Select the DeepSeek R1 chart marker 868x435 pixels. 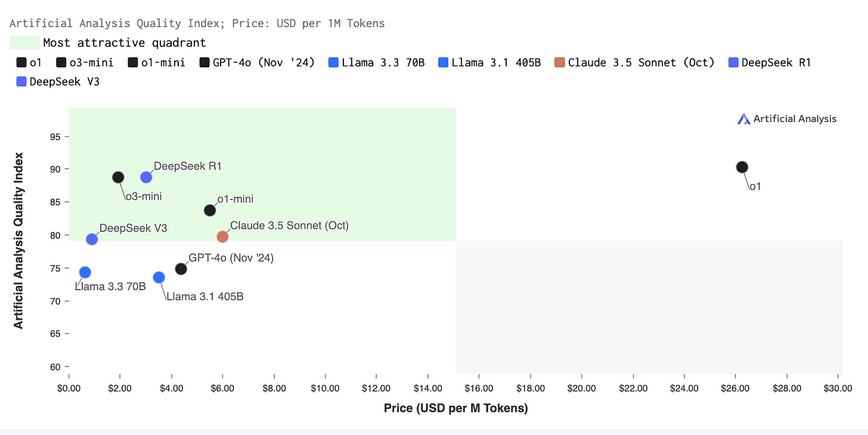146,177
